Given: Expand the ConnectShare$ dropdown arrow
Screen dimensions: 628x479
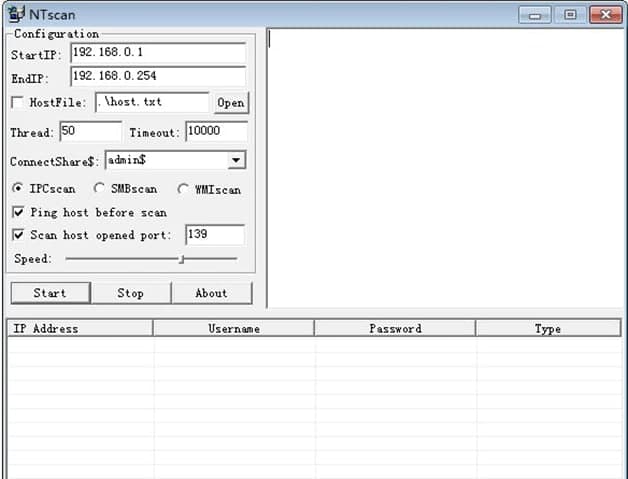Looking at the screenshot, I should 236,160.
